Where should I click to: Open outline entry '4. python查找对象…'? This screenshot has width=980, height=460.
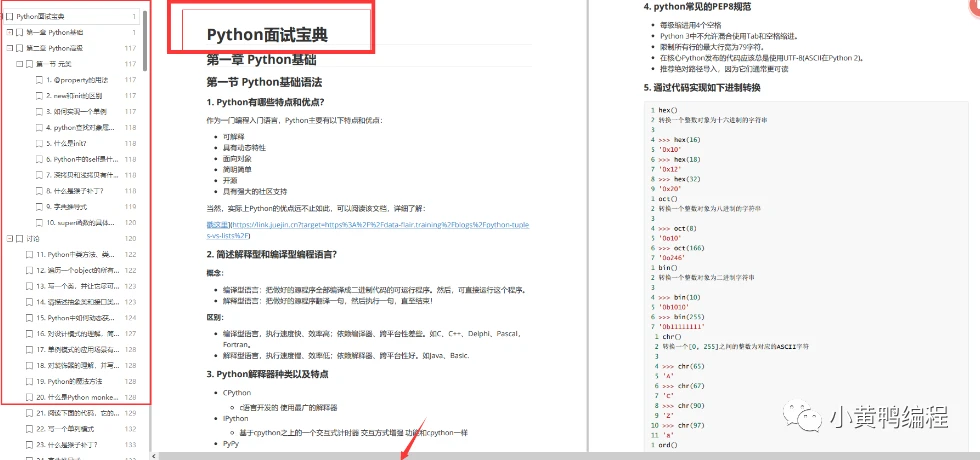coord(81,128)
